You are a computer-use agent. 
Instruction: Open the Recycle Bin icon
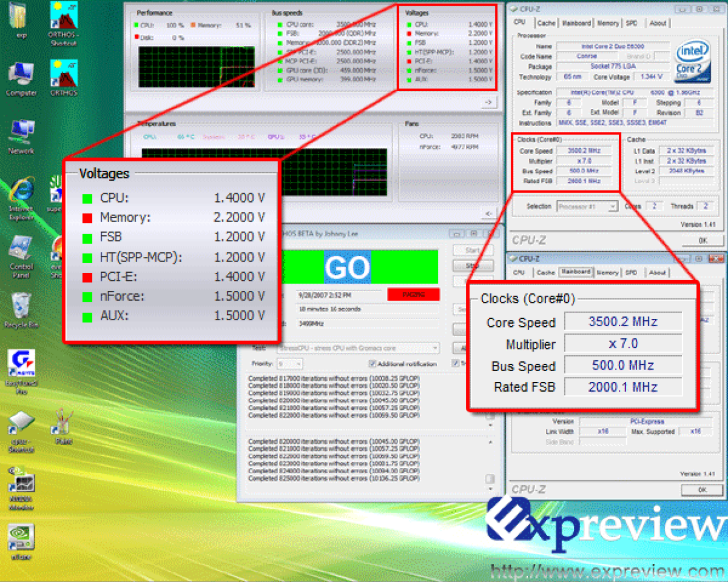click(x=21, y=310)
